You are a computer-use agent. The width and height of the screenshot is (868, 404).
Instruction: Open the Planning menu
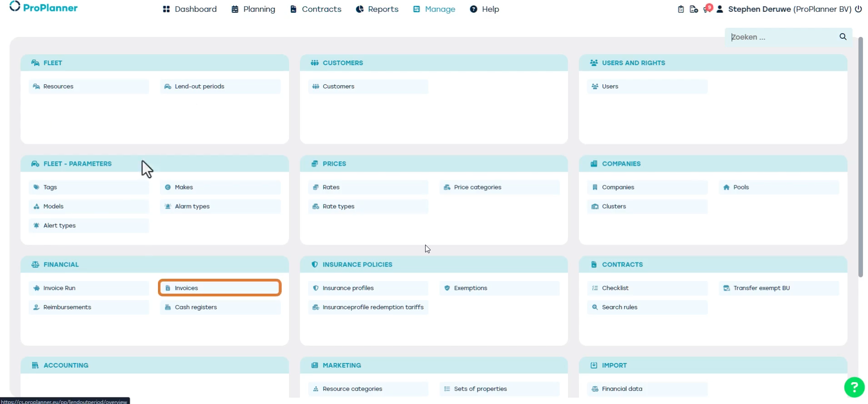[x=253, y=9]
